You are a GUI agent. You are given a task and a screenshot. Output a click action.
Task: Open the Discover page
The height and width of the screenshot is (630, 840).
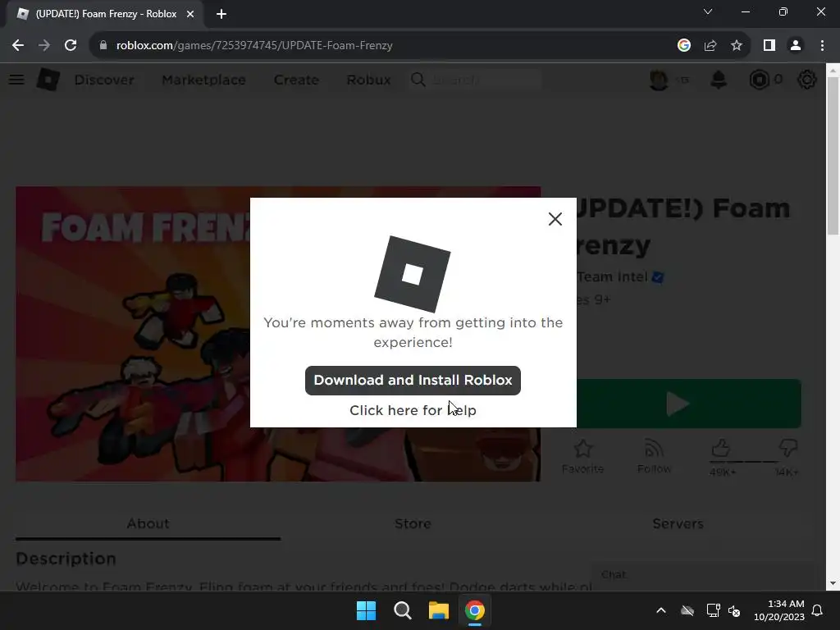[x=104, y=80]
